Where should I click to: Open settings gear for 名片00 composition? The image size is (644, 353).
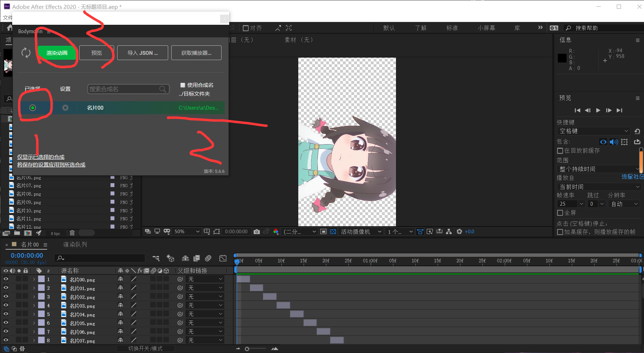(65, 108)
